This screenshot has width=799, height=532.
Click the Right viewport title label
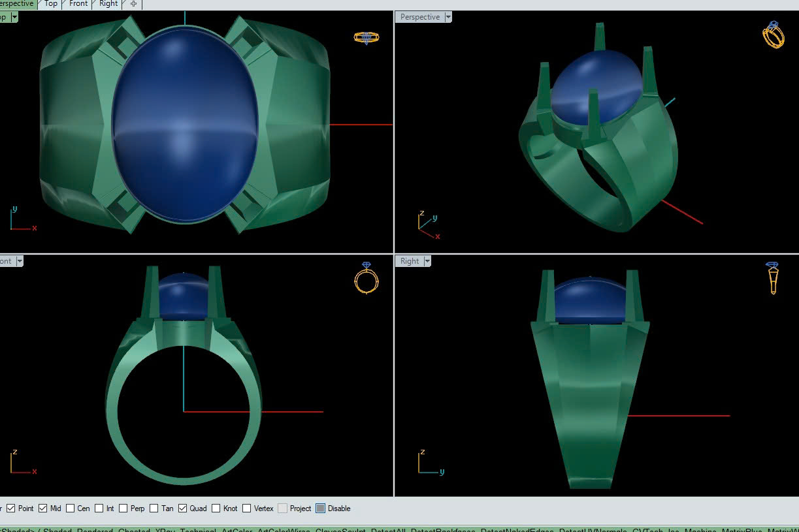coord(410,261)
